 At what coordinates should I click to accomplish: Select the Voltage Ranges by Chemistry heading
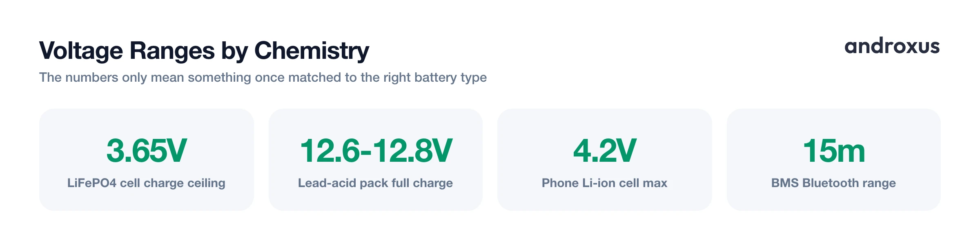point(204,51)
